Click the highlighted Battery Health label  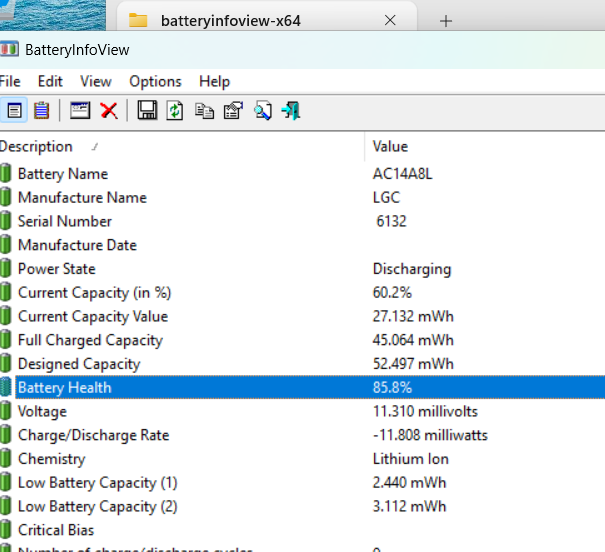64,387
